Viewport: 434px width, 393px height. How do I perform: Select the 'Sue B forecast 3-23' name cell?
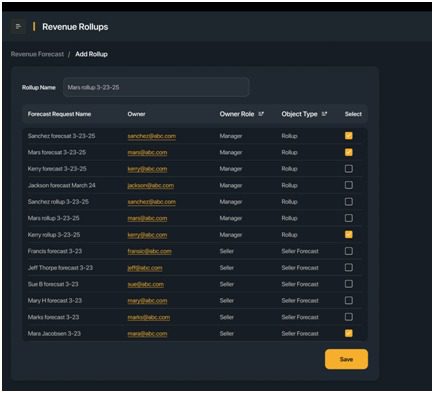click(x=53, y=284)
